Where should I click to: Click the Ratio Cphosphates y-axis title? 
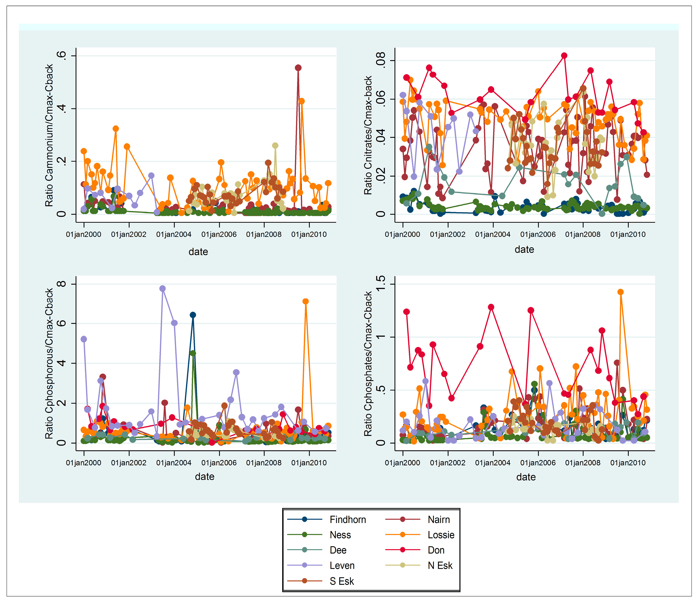coord(368,363)
